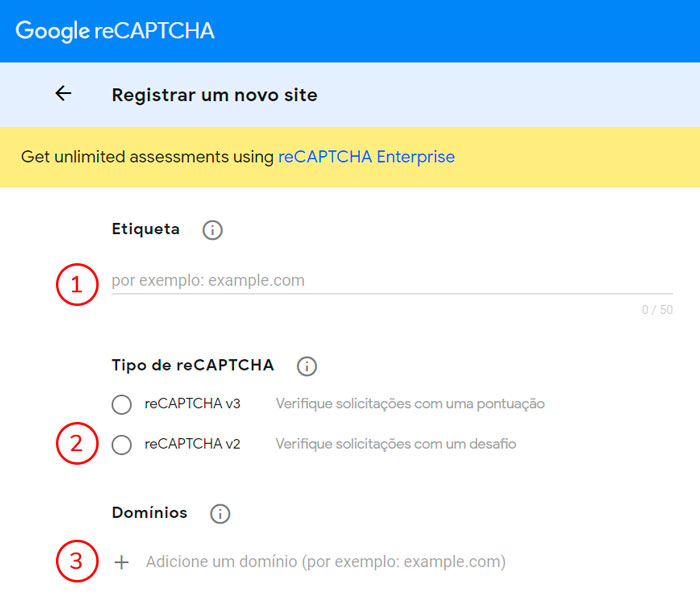Click the '0 / 50' character counter
Screen dimensions: 700x603
pyautogui.click(x=657, y=310)
